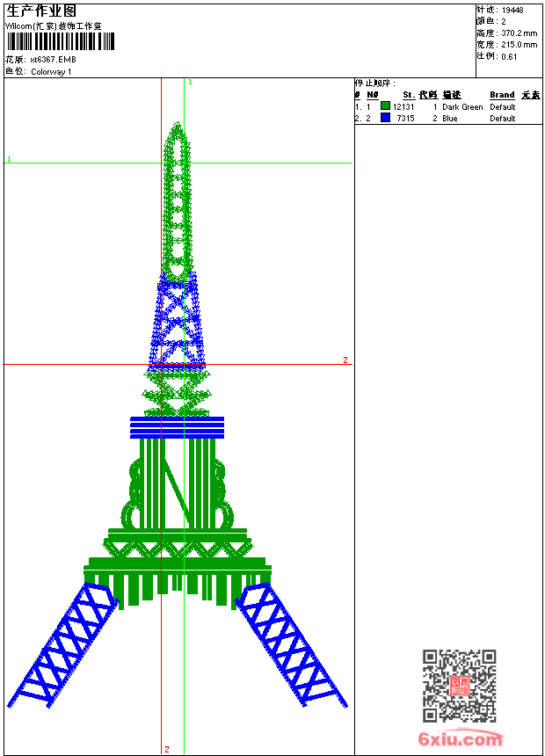Click the barcode in the header
The height and width of the screenshot is (756, 545).
[x=60, y=43]
